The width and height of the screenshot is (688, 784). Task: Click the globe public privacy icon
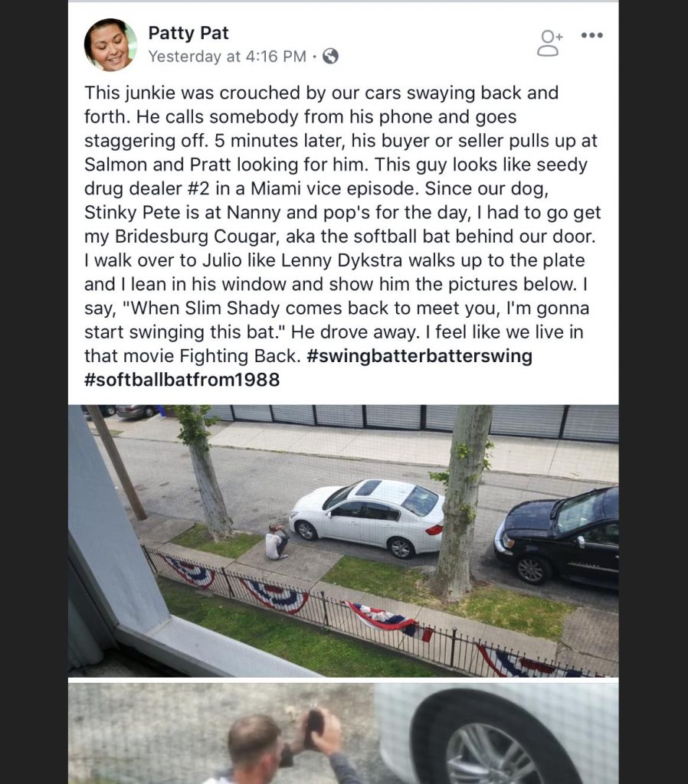[x=330, y=57]
